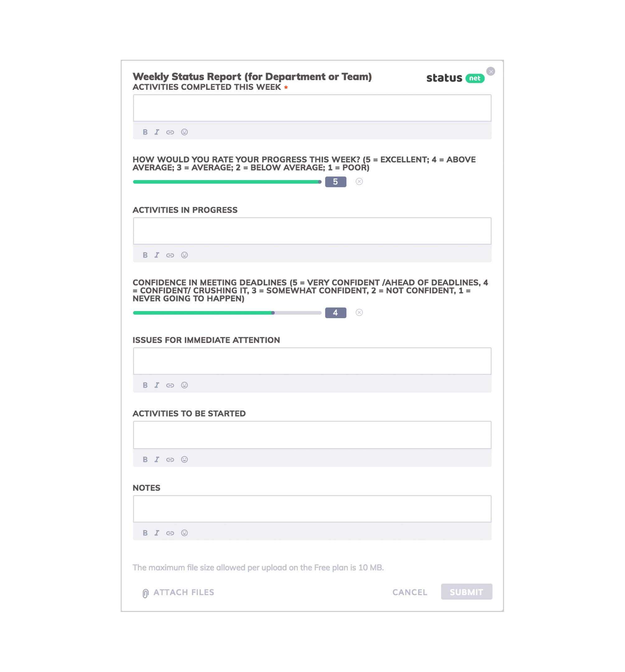The width and height of the screenshot is (625, 672).
Task: Click the Bold icon in Activities In Progress
Action: coord(146,255)
